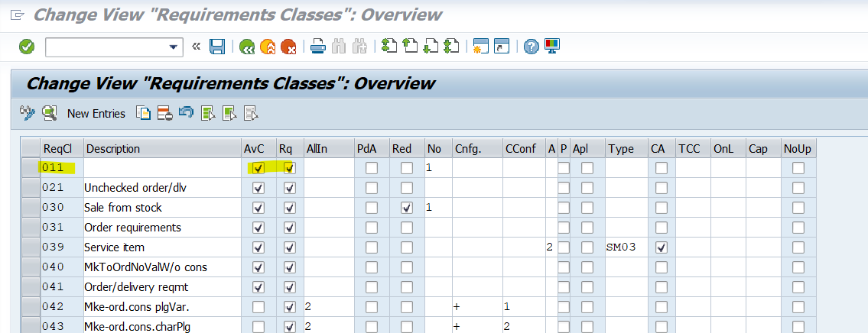This screenshot has height=333, width=868.
Task: Click the New Entries button
Action: (x=96, y=113)
